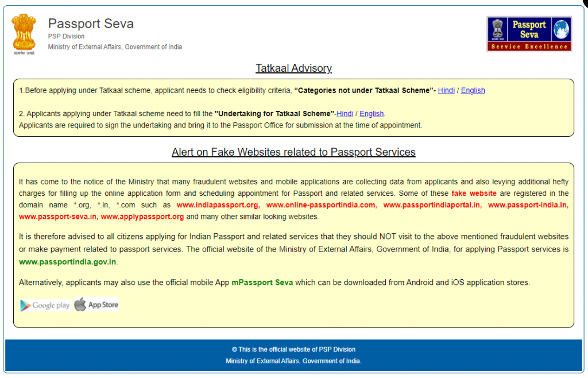Viewport: 588px width, 378px height.
Task: Click Ministry of External Affairs header line
Action: pyautogui.click(x=115, y=47)
